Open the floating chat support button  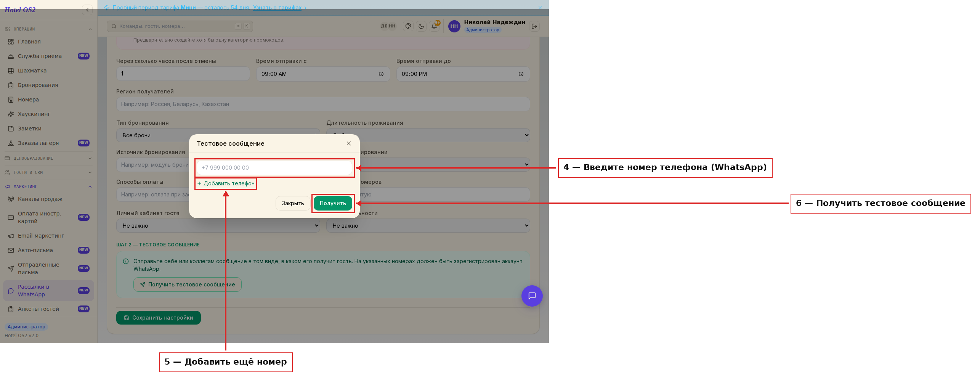tap(532, 296)
